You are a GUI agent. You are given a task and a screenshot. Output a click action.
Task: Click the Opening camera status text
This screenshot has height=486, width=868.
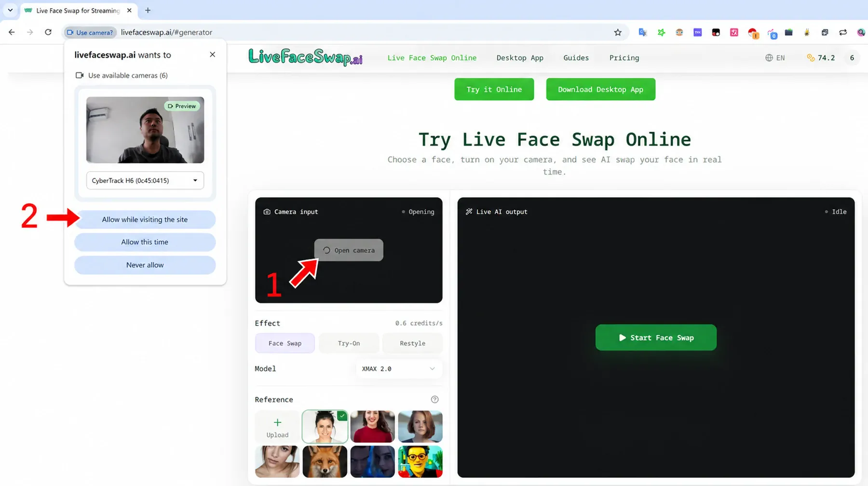coord(418,212)
